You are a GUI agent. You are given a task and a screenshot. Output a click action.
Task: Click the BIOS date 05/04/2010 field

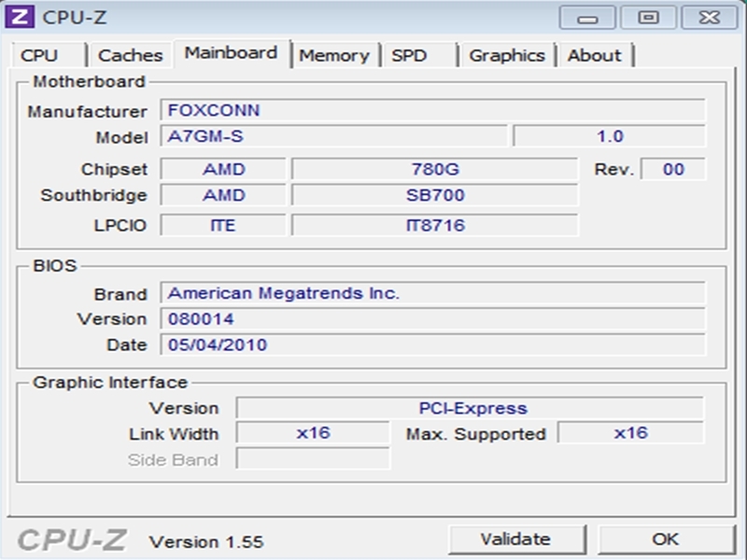(x=432, y=344)
